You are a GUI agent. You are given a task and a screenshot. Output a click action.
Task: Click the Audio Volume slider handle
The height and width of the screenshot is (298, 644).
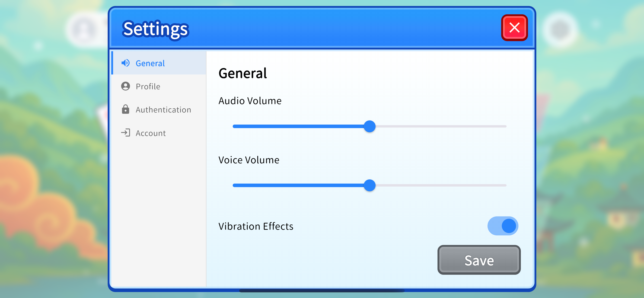pyautogui.click(x=370, y=126)
